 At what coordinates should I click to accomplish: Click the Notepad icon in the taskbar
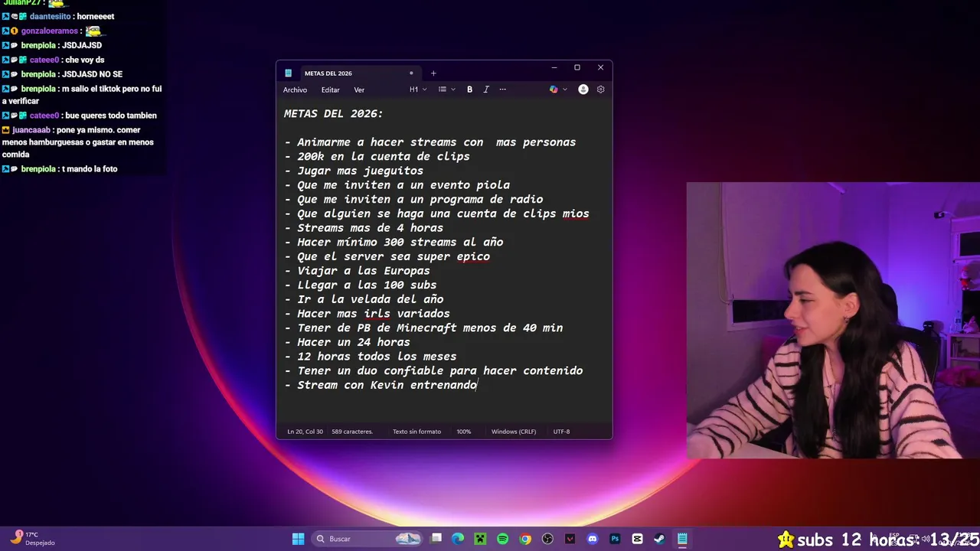point(681,539)
